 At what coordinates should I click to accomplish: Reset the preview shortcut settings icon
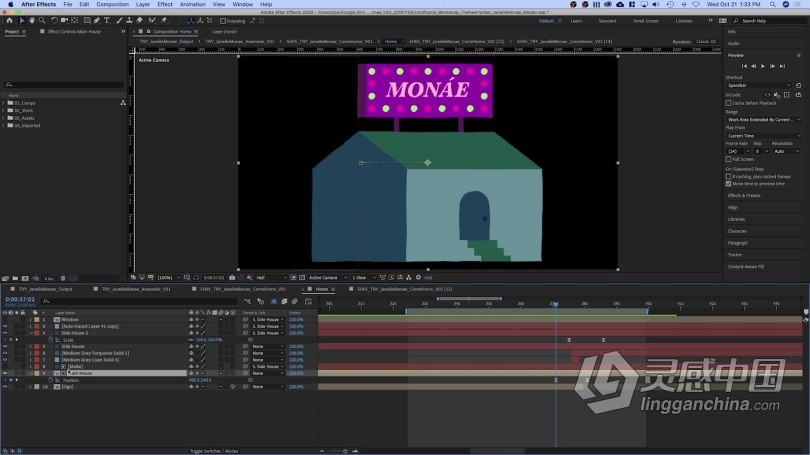click(x=798, y=85)
